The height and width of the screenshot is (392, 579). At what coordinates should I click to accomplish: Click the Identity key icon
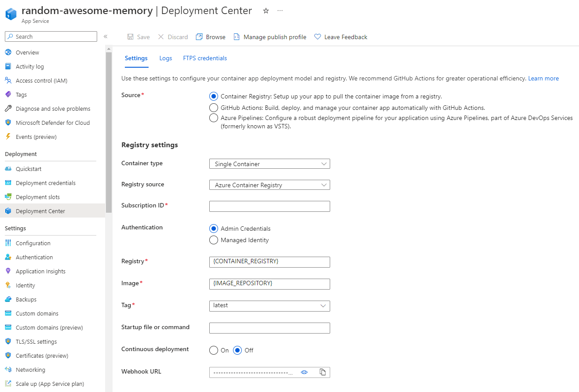8,285
